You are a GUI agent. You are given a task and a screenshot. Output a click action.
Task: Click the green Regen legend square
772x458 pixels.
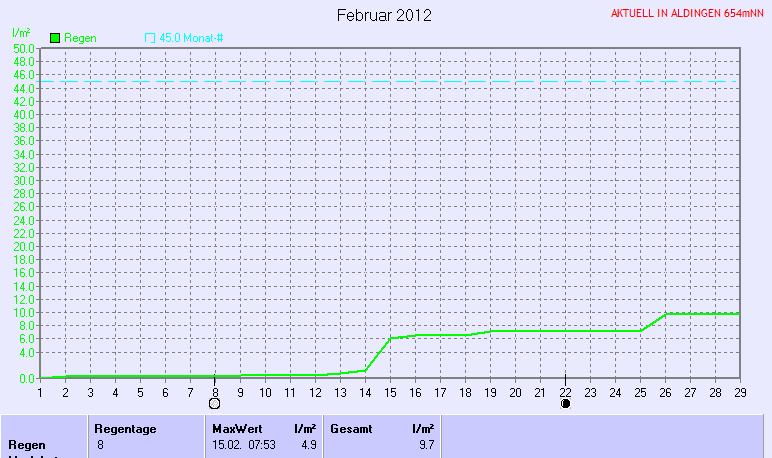pyautogui.click(x=55, y=38)
